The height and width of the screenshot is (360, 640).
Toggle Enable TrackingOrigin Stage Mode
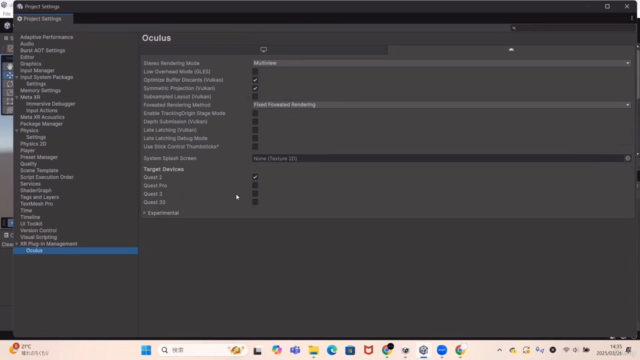[x=255, y=113]
